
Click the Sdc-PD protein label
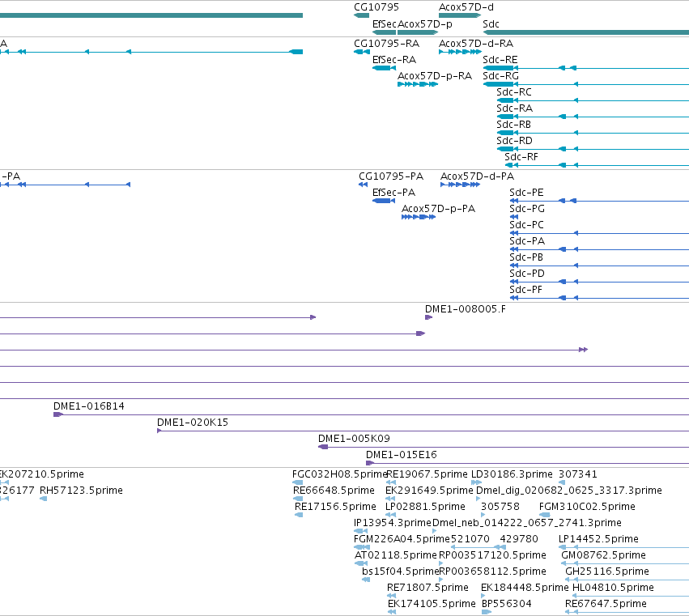[527, 274]
